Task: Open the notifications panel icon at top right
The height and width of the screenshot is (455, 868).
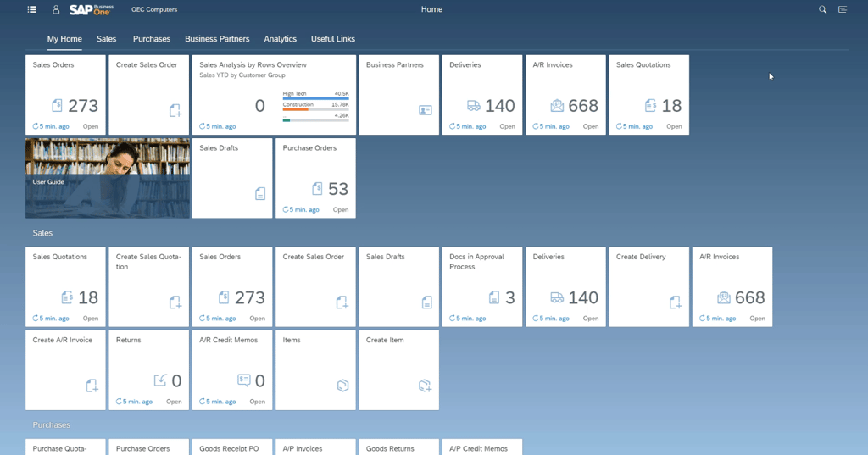Action: (x=843, y=10)
